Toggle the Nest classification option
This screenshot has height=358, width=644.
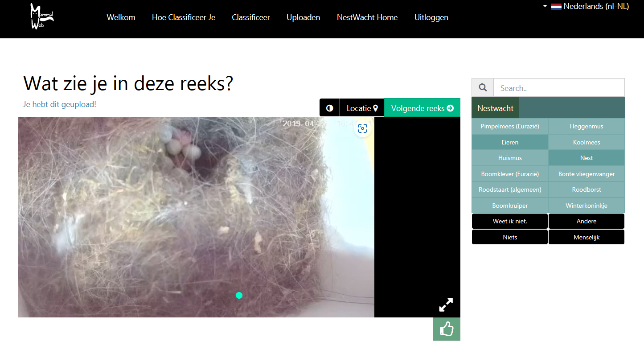pos(587,158)
